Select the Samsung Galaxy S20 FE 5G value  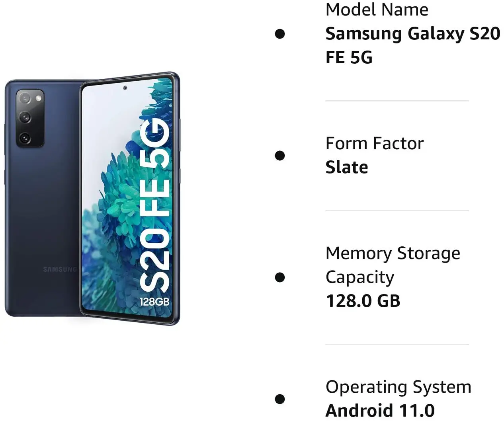tap(412, 45)
